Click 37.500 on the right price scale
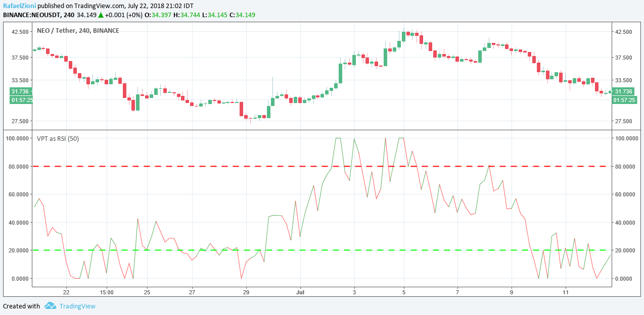Screen dimensions: 644x315 [623, 58]
